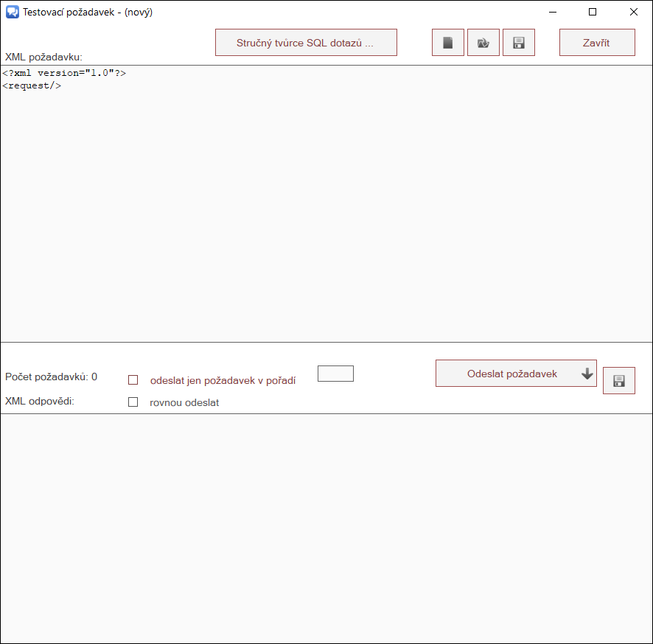Viewport: 653px width, 644px height.
Task: Place cursor on the <request/> line
Action: point(32,85)
